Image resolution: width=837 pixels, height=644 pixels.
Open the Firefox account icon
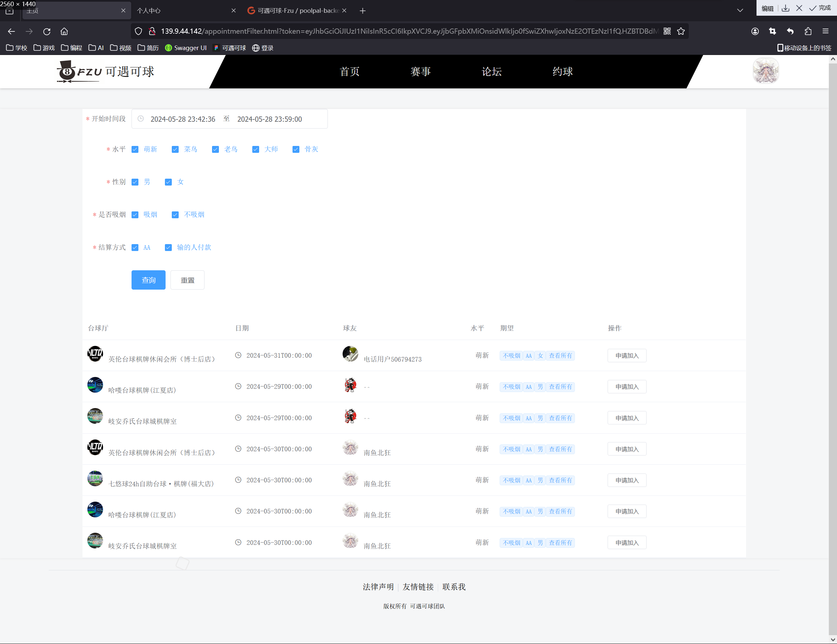click(755, 31)
